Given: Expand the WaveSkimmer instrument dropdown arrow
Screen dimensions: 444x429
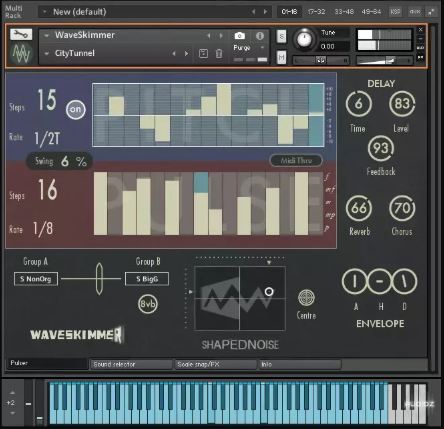Looking at the screenshot, I should (x=47, y=35).
